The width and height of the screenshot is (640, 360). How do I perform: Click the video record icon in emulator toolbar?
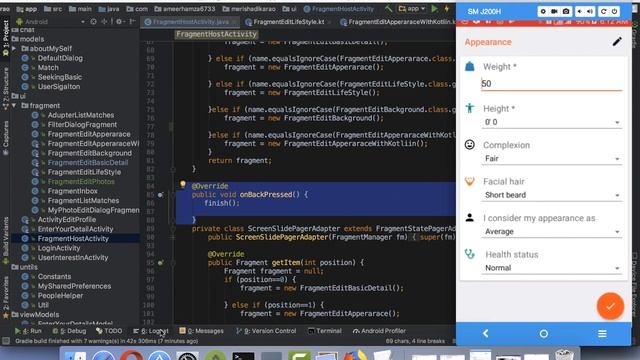click(554, 11)
